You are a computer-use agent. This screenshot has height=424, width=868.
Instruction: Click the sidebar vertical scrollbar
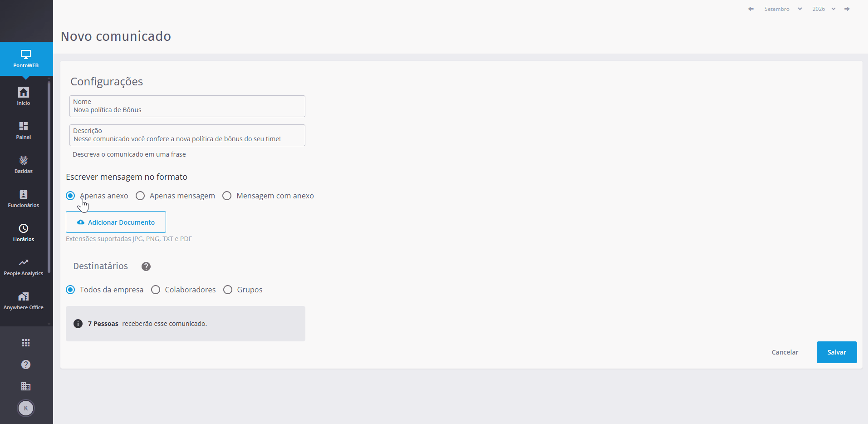point(49,177)
